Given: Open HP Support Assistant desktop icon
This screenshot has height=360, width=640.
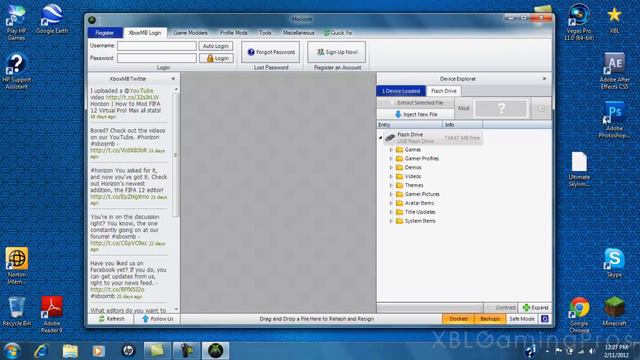Looking at the screenshot, I should point(16,71).
